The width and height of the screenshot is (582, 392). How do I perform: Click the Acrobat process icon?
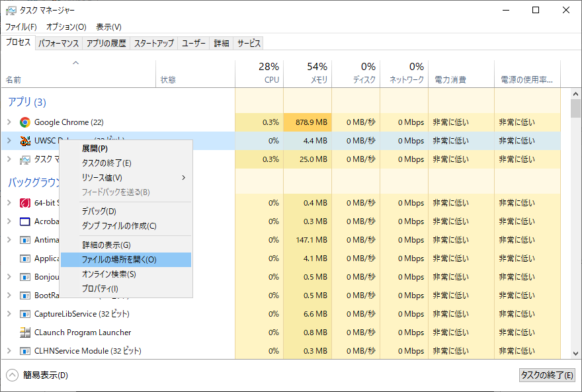coord(25,221)
